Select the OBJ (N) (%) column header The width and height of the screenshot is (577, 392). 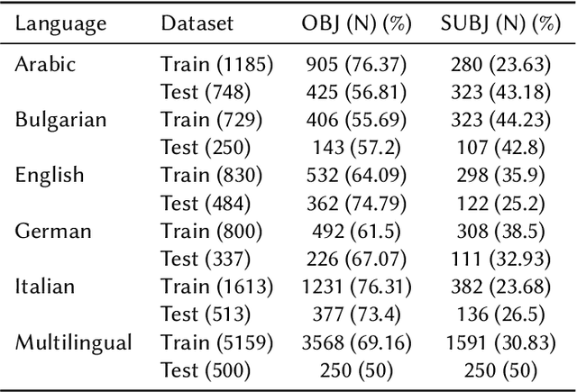(355, 23)
